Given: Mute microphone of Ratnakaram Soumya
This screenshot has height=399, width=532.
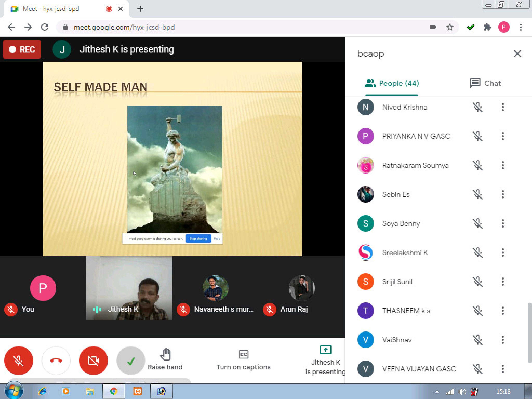Looking at the screenshot, I should tap(478, 165).
